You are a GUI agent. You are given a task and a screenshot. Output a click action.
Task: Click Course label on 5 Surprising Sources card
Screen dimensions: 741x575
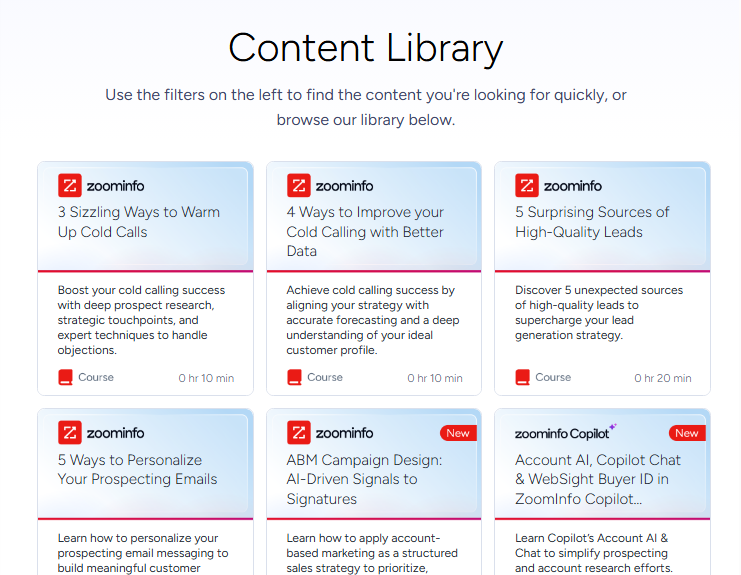point(553,377)
